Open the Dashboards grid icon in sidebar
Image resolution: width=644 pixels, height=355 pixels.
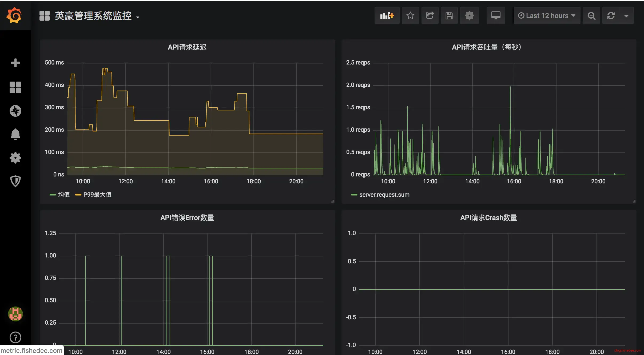tap(15, 87)
